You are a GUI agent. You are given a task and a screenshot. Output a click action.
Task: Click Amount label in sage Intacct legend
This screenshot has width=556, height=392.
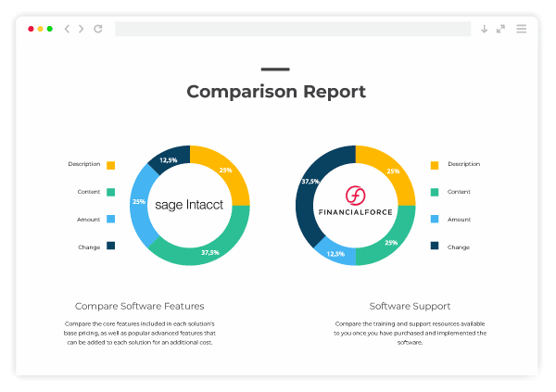coord(88,220)
